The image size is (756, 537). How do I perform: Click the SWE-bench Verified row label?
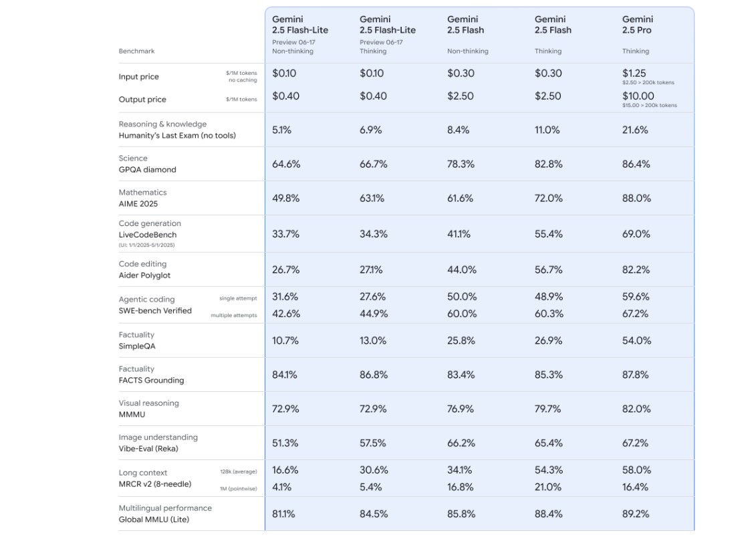click(x=155, y=311)
